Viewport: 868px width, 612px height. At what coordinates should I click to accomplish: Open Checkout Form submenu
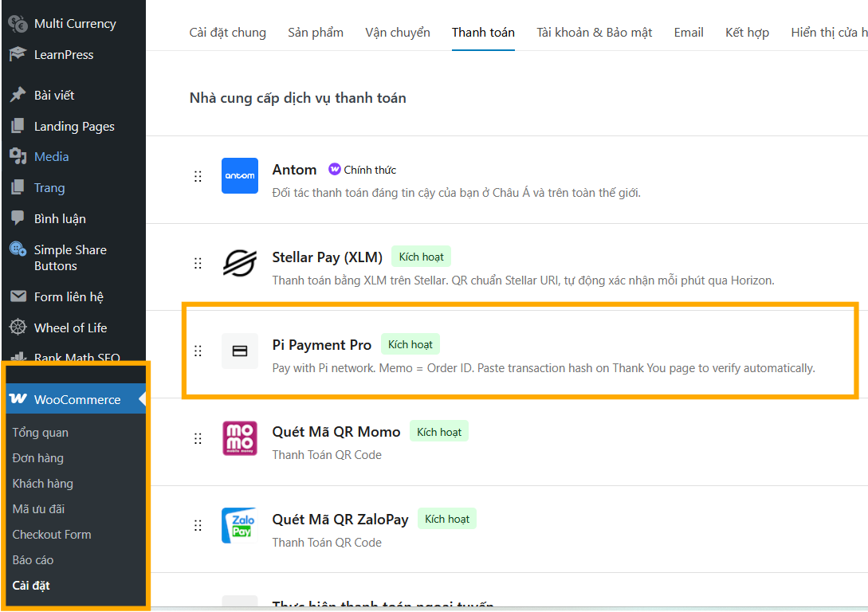pyautogui.click(x=52, y=534)
